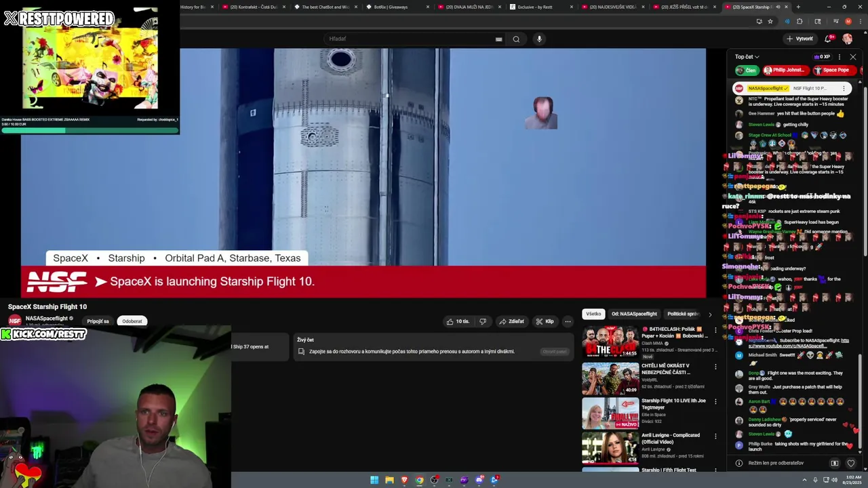
Task: Click the browser profile avatar
Action: (x=848, y=22)
